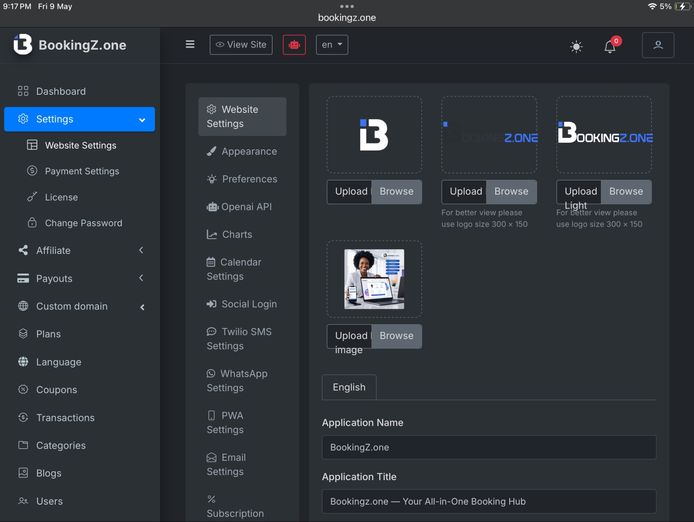Open the en language dropdown

click(x=332, y=45)
